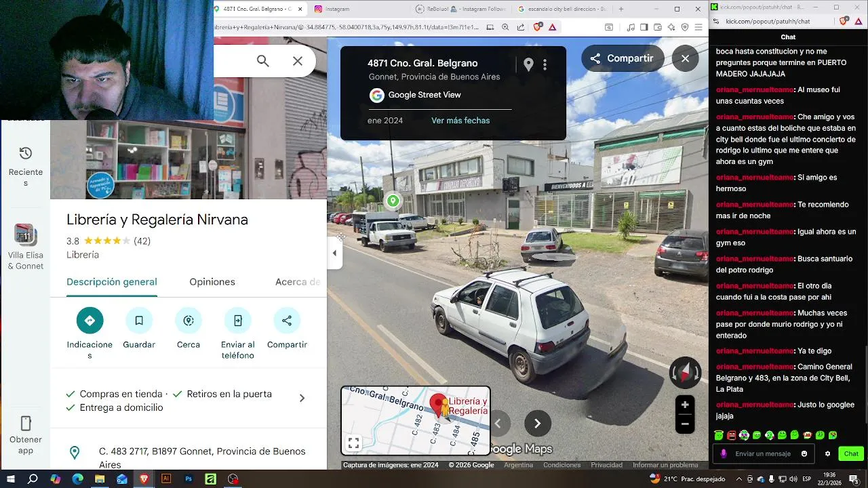
Task: Toggle the browser sidebar panel icon
Action: [x=644, y=27]
